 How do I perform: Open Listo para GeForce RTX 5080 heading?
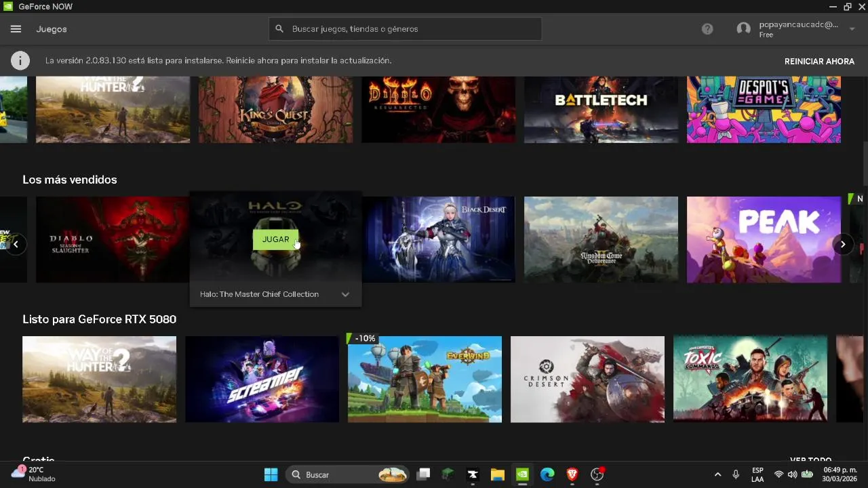pyautogui.click(x=99, y=319)
